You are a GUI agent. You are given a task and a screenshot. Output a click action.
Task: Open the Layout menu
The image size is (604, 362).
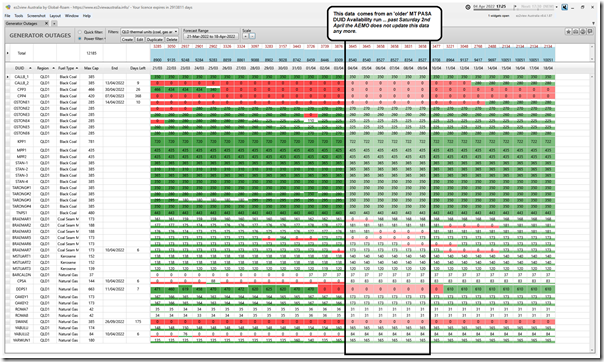coord(55,16)
